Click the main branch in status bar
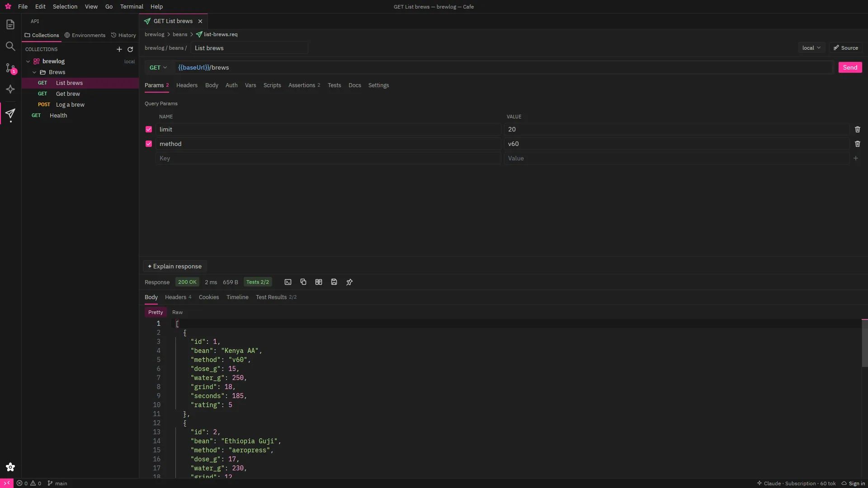868x488 pixels. (x=57, y=483)
